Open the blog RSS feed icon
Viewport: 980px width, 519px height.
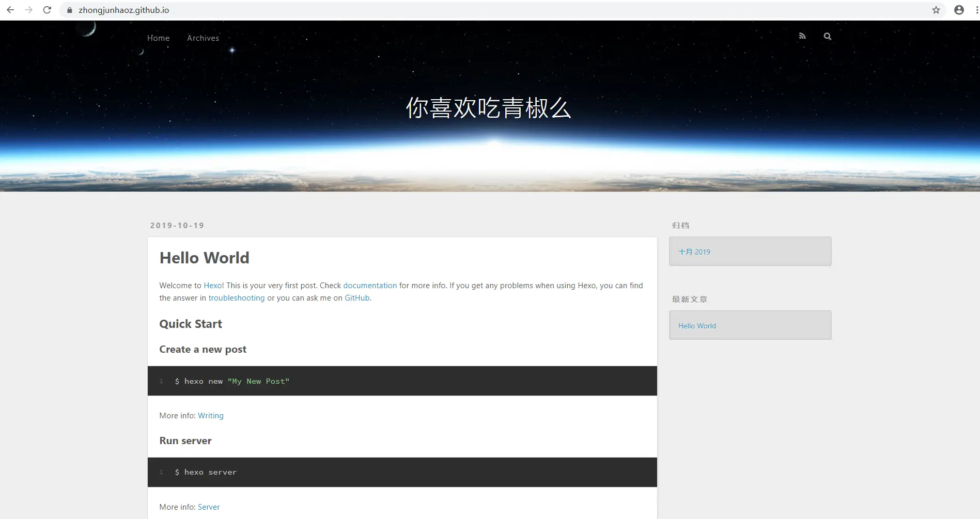pos(802,36)
